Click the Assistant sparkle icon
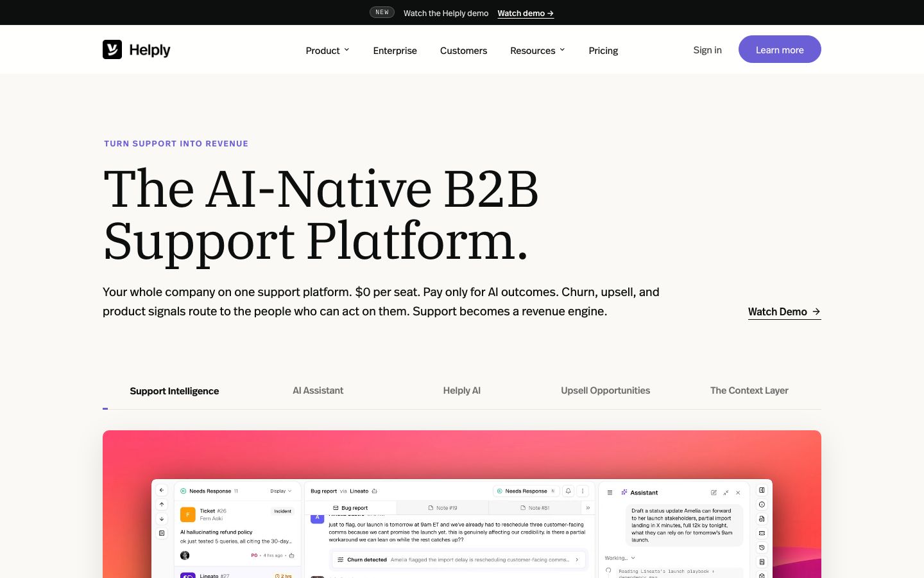 coord(624,492)
